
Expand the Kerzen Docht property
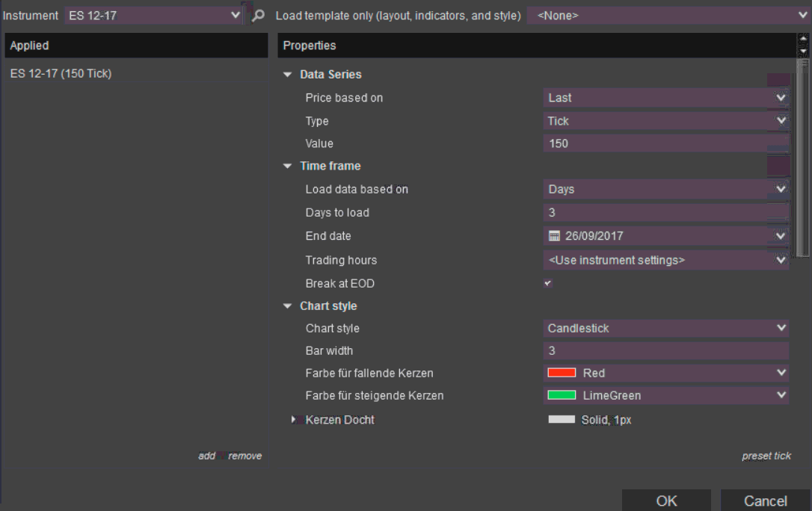pos(294,420)
